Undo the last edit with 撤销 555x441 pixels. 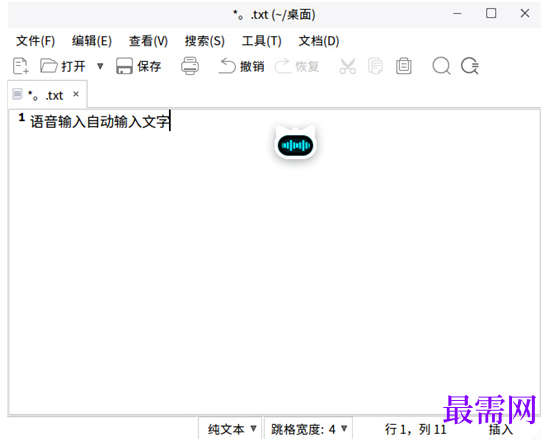click(242, 66)
